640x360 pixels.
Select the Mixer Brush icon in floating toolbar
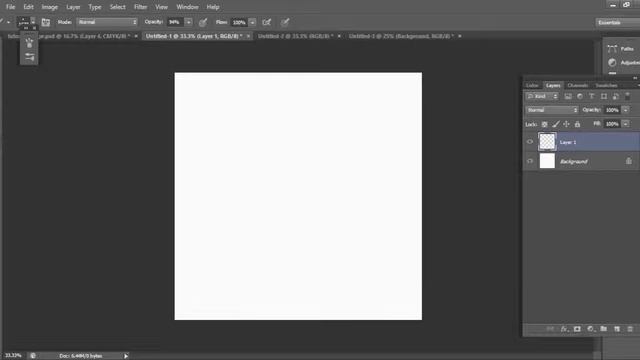pos(29,43)
